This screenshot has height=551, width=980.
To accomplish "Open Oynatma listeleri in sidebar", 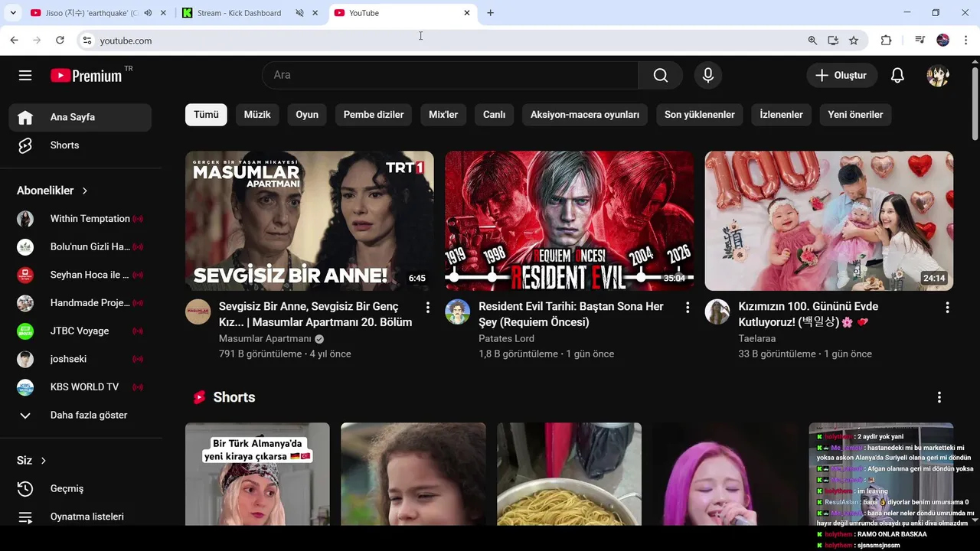I will [80, 517].
